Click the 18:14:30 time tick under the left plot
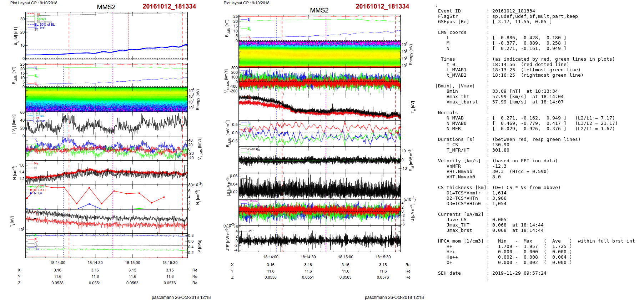The height and width of the screenshot is (300, 644). 95,263
